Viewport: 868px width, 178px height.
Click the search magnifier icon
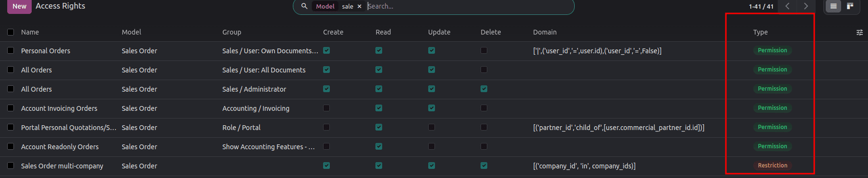[304, 6]
